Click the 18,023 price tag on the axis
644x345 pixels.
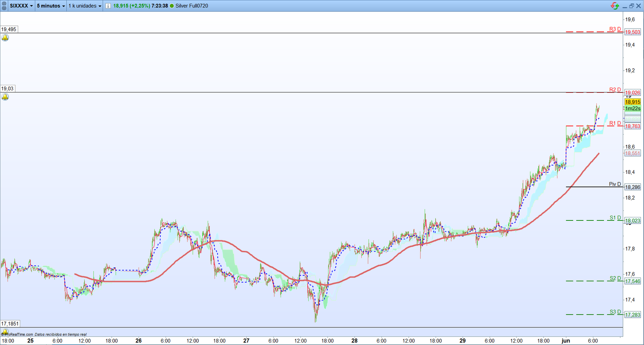[x=633, y=220]
